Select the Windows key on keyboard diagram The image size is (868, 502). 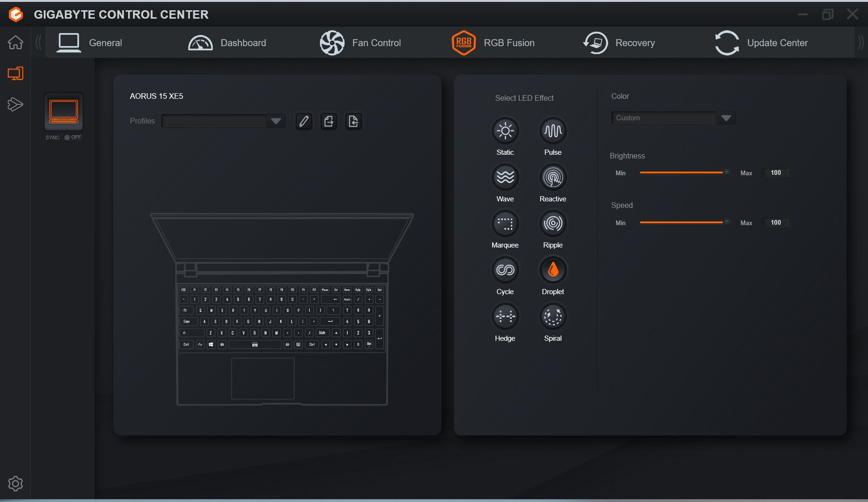tap(211, 344)
